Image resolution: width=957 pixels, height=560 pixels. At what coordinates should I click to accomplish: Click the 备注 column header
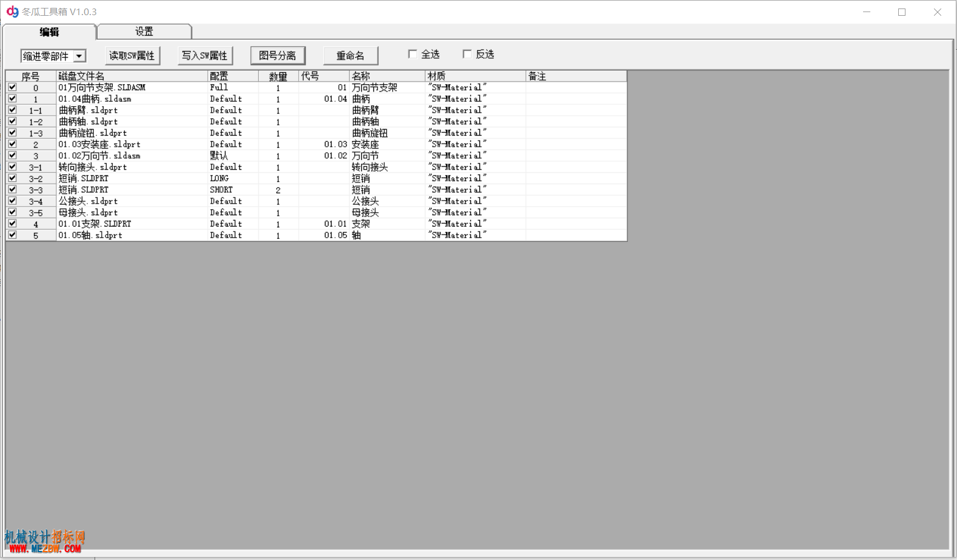[x=576, y=76]
